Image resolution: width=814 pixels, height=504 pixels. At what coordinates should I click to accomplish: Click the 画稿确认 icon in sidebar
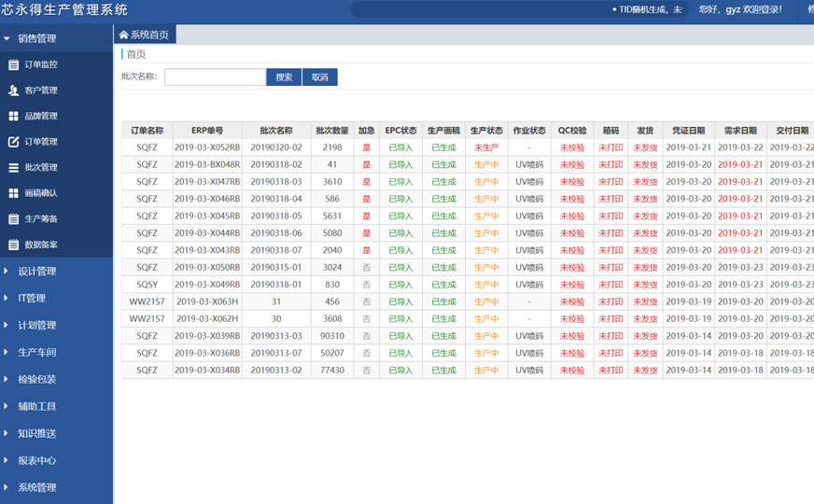coord(13,193)
